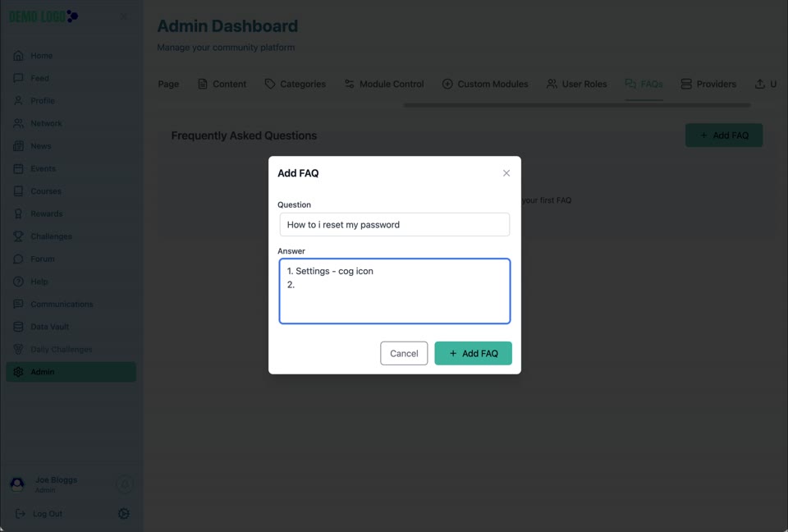This screenshot has height=532, width=788.
Task: Click the Profile person icon
Action: pyautogui.click(x=18, y=100)
